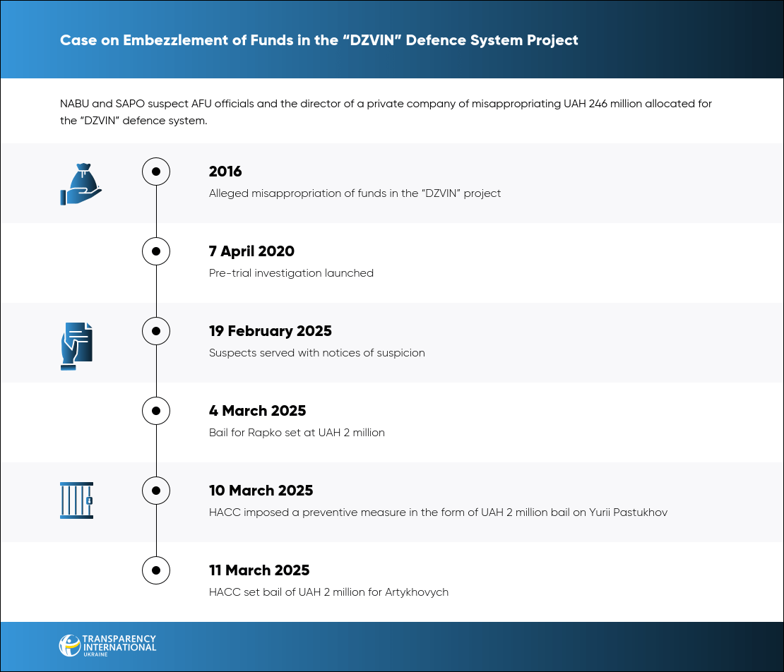The image size is (784, 672).
Task: Click the "DZVIN" Defence System case title
Action: (x=319, y=40)
